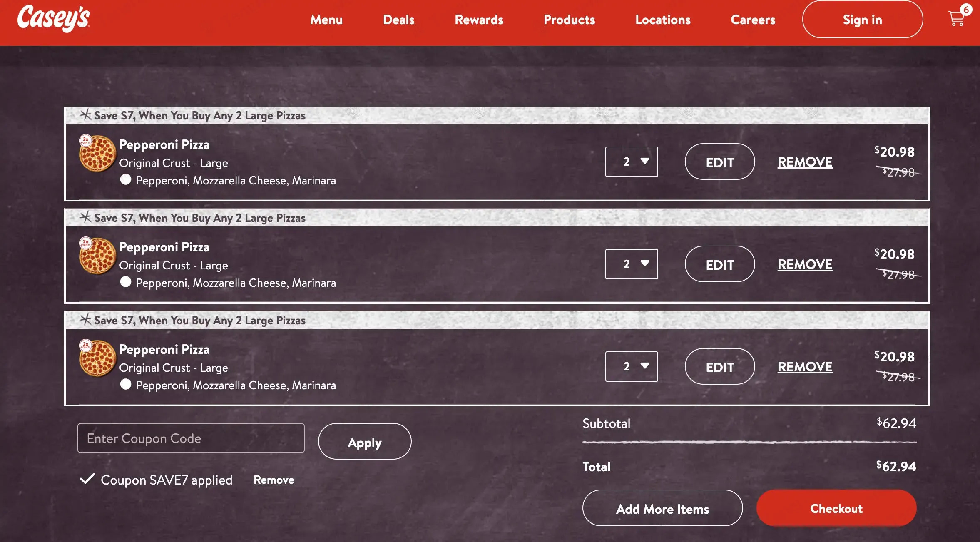The height and width of the screenshot is (542, 980).
Task: Remove the applied SAVE7 coupon
Action: click(274, 480)
